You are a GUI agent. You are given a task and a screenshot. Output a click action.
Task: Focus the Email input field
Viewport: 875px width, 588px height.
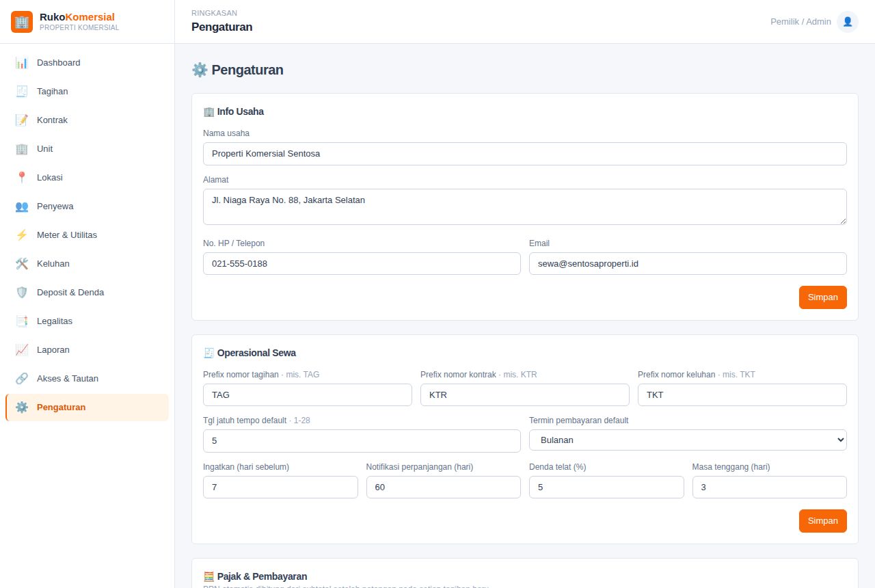[688, 264]
